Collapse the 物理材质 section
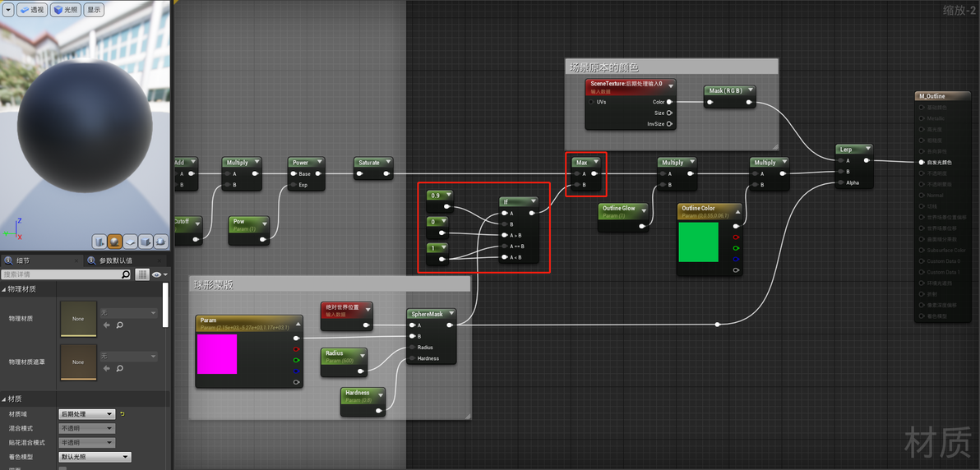980x470 pixels. (4, 289)
